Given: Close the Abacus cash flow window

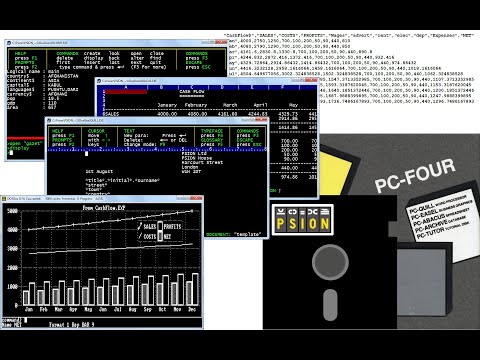Looking at the screenshot, I should 311,80.
